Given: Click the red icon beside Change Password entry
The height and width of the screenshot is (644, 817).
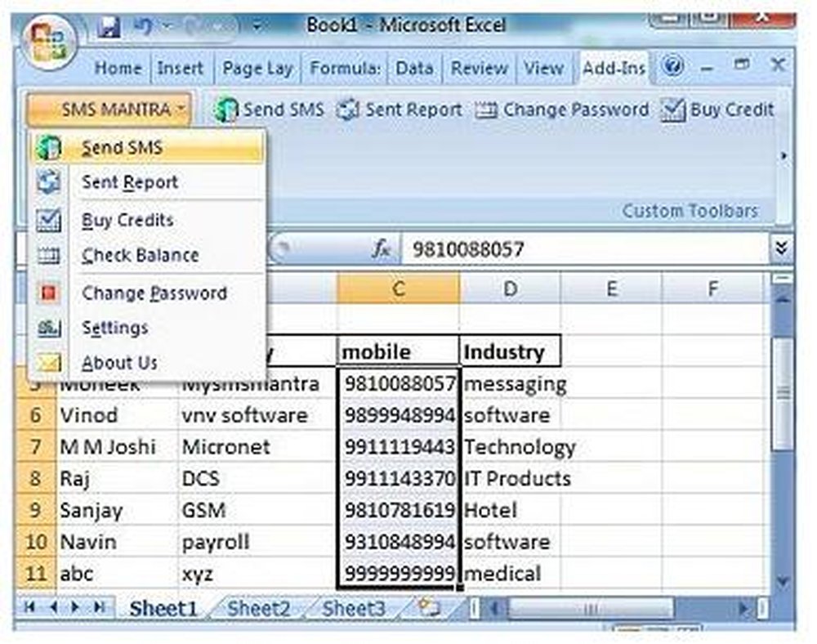Looking at the screenshot, I should 48,293.
